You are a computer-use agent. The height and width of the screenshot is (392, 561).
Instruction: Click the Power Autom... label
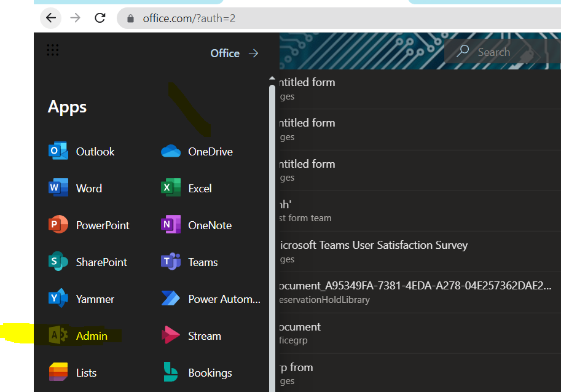pyautogui.click(x=224, y=299)
